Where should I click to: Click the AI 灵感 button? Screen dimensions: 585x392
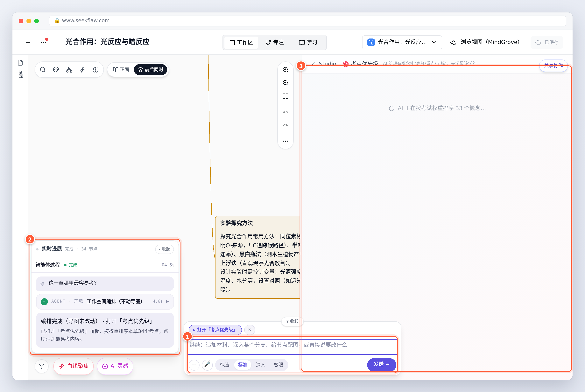pyautogui.click(x=115, y=366)
